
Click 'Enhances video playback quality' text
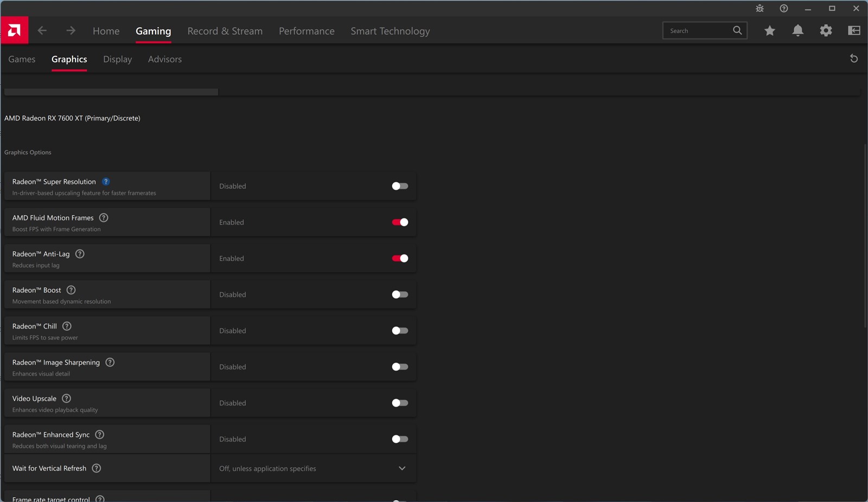(55, 410)
